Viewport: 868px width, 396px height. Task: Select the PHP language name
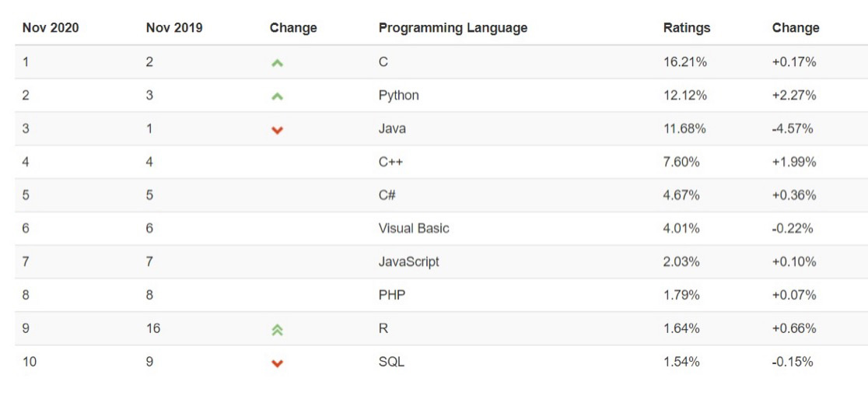click(x=392, y=295)
